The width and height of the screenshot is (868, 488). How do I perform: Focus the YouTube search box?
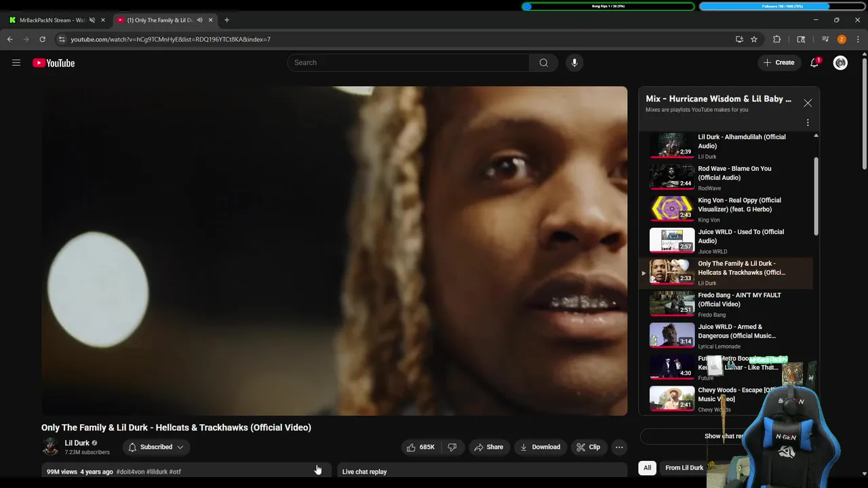[408, 62]
